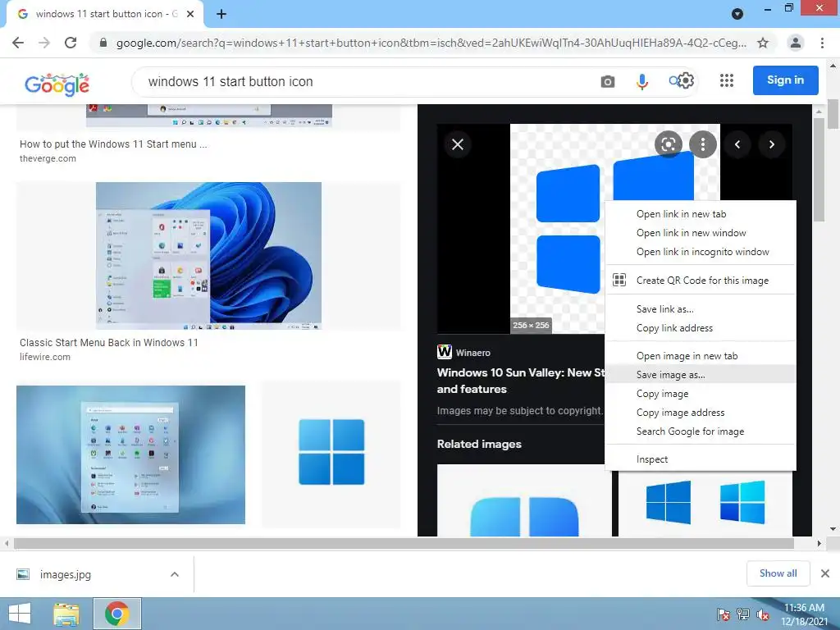840x630 pixels.
Task: Click the Google logo
Action: [57, 84]
